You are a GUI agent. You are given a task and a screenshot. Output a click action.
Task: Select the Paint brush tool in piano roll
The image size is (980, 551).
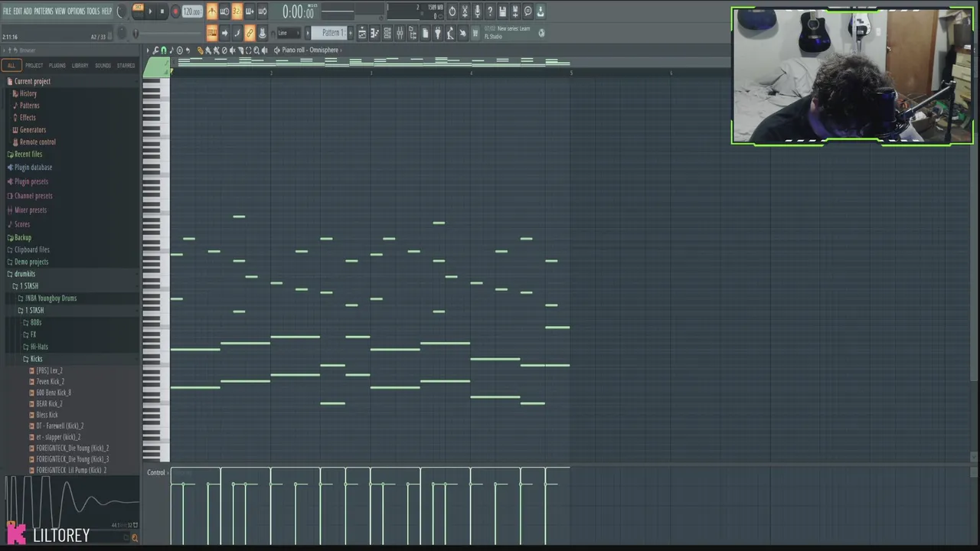click(x=208, y=50)
